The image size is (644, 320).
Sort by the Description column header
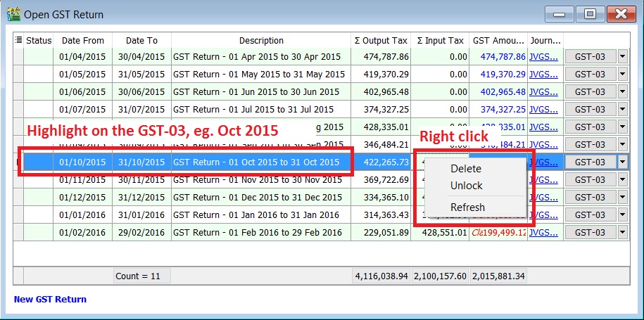pos(261,41)
